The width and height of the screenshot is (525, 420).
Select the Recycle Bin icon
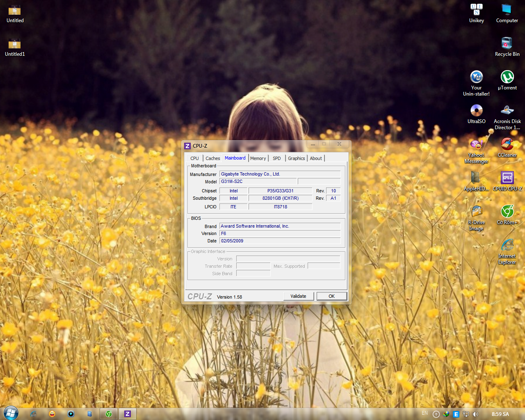click(x=507, y=47)
